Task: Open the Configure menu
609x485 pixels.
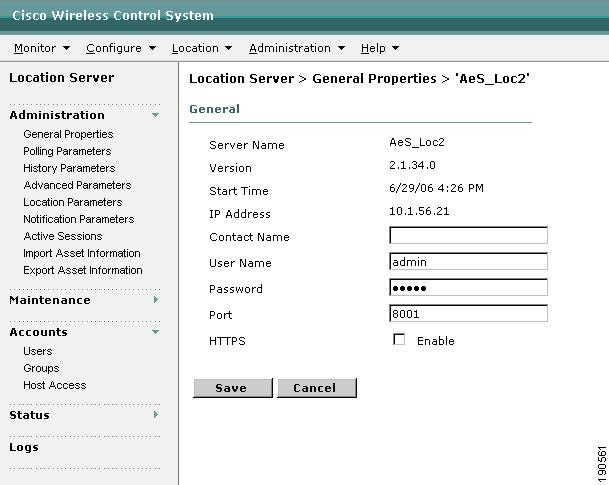Action: pyautogui.click(x=114, y=48)
